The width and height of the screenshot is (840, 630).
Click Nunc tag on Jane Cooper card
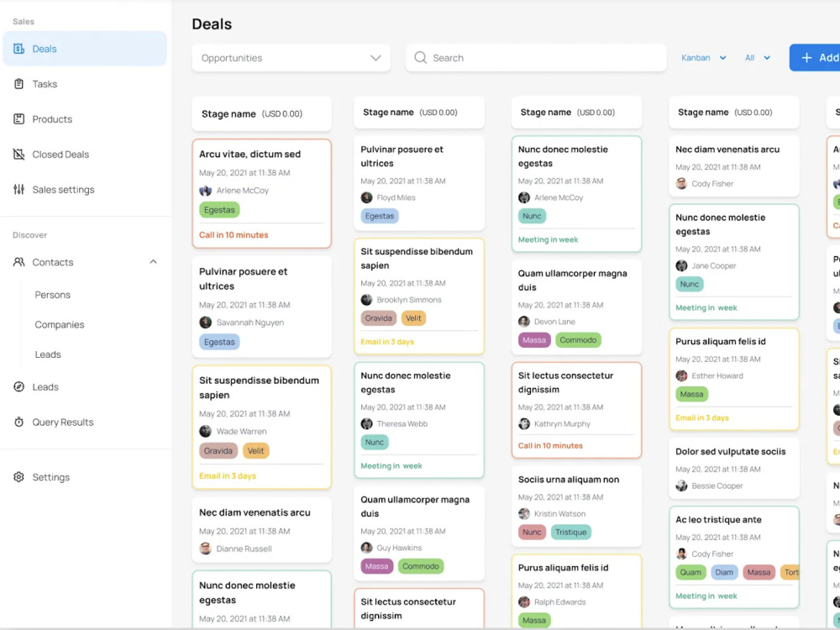point(689,284)
